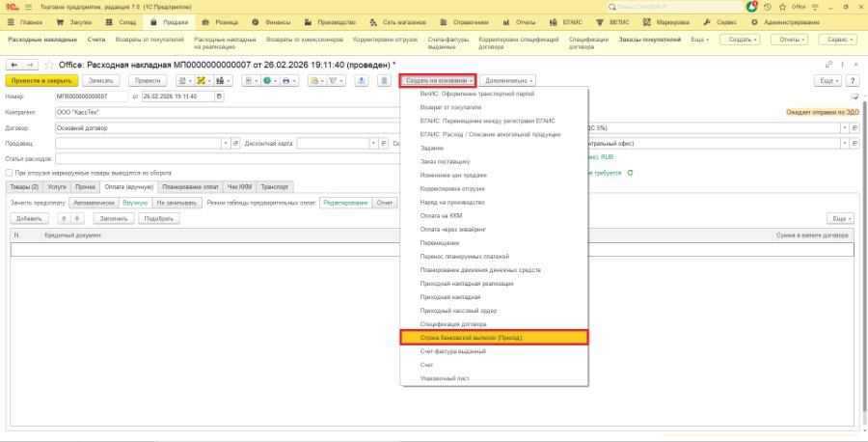The width and height of the screenshot is (868, 442).
Task: Select 'Автоматически' prepayment option
Action: 95,203
